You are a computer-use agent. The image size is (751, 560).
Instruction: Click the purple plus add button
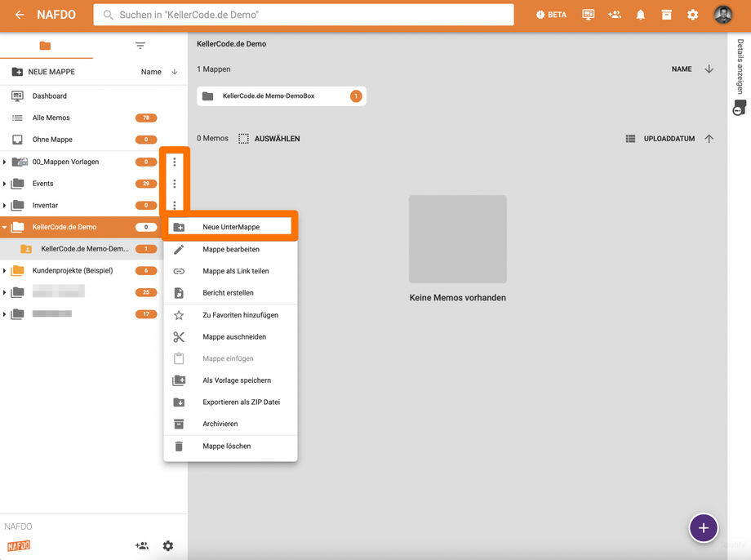point(703,528)
